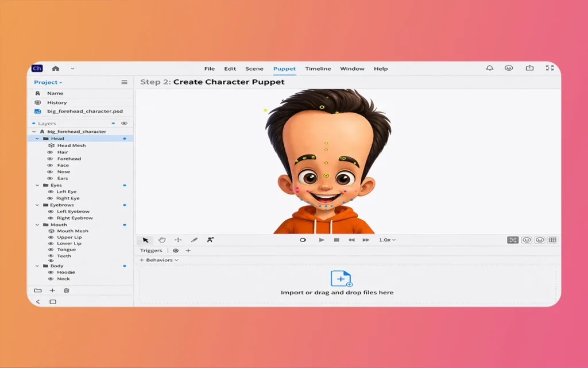588x368 pixels.
Task: Select big_forehead_character.psd file
Action: tap(84, 112)
